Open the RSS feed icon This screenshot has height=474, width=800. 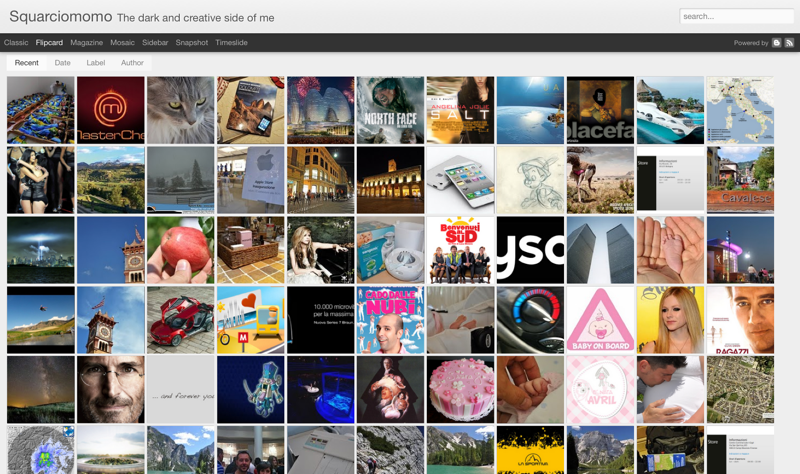pyautogui.click(x=789, y=43)
